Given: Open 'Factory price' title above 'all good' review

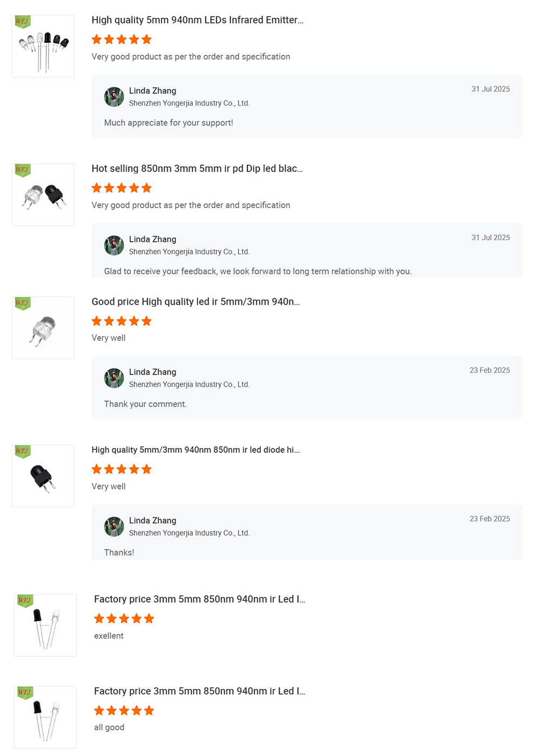Looking at the screenshot, I should tap(200, 691).
